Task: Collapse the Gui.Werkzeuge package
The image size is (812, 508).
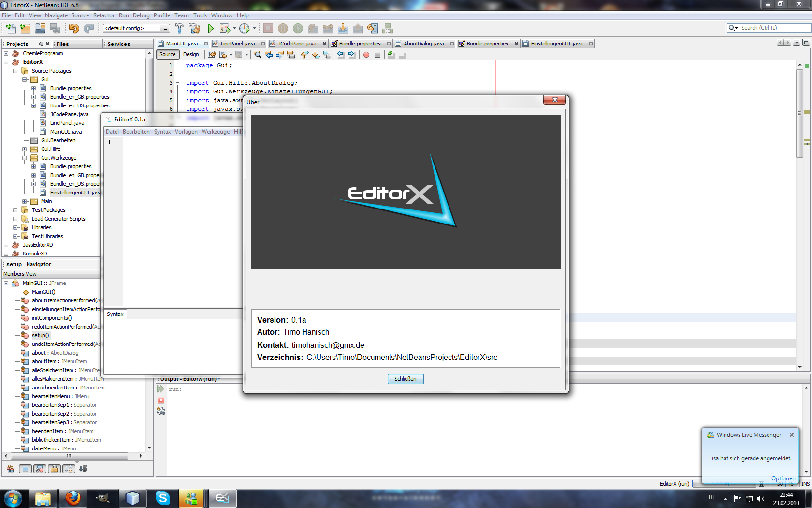Action: click(25, 158)
